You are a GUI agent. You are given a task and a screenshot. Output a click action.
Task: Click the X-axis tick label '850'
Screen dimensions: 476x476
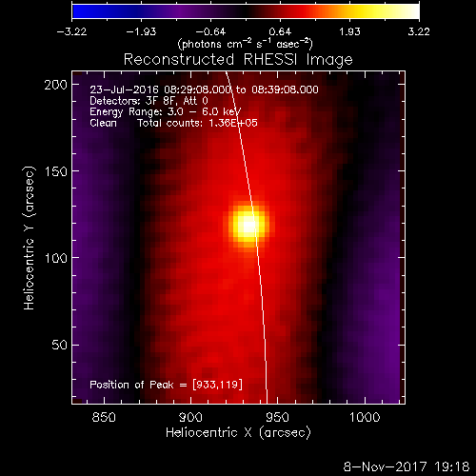tap(104, 417)
